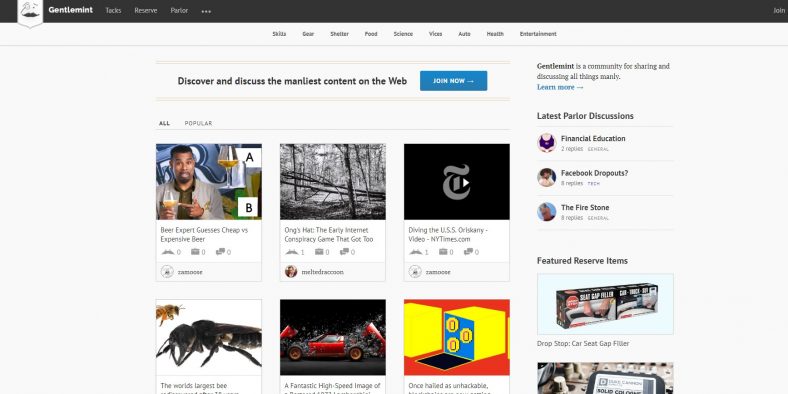Select the Vices category
Viewport: 788px width, 394px height.
click(435, 34)
